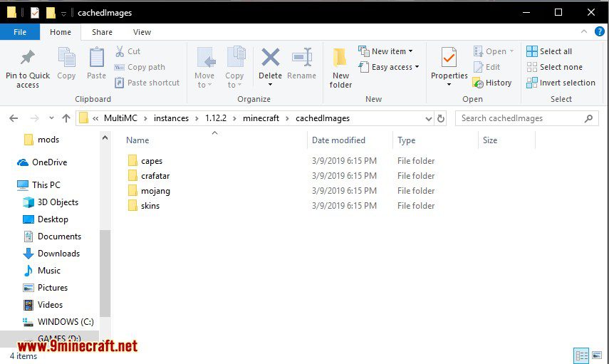Expand Properties options arrow
Image resolution: width=609 pixels, height=364 pixels.
pyautogui.click(x=449, y=85)
